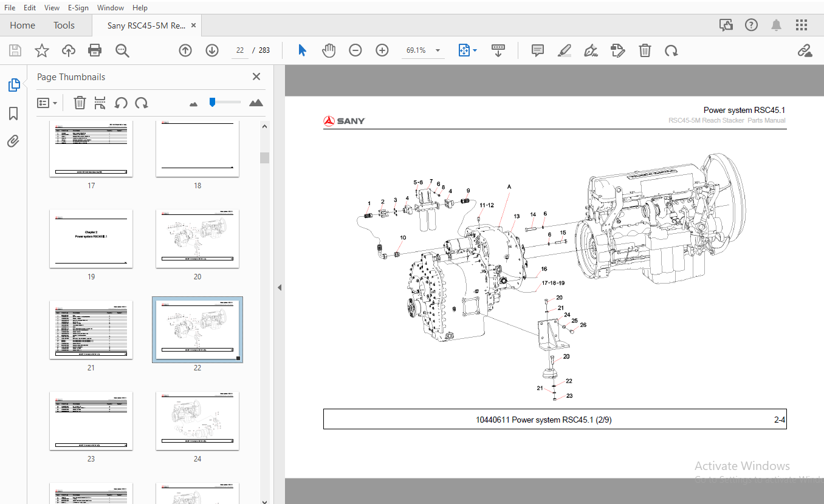Viewport: 824px width, 504px height.
Task: Rotate the page with the toolbar rotate icon
Action: [x=671, y=50]
